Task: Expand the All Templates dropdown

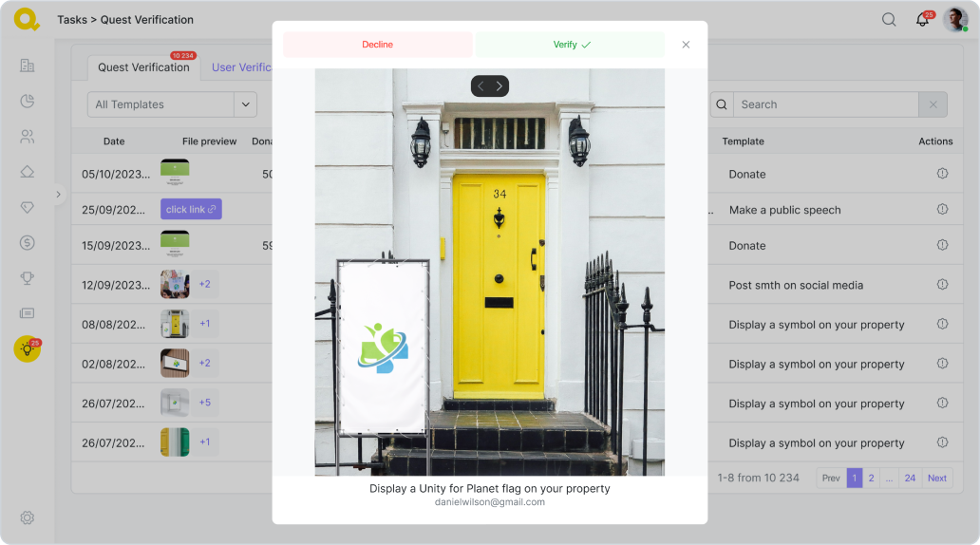Action: pyautogui.click(x=246, y=104)
